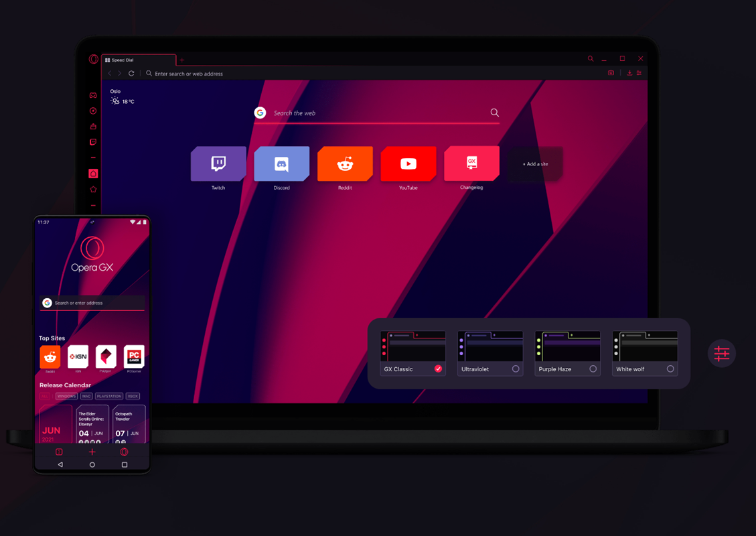Screen dimensions: 756x536
Task: Click the address bar search field
Action: (x=371, y=73)
